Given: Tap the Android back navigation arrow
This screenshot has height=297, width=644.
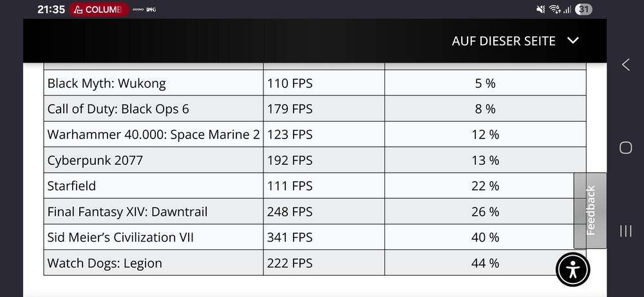Looking at the screenshot, I should 625,64.
